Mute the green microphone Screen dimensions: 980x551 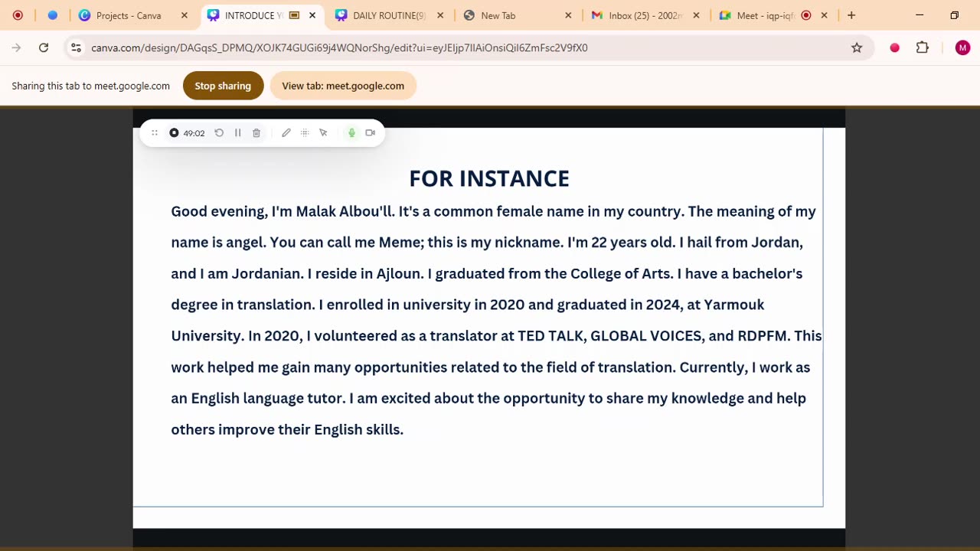[x=351, y=133]
